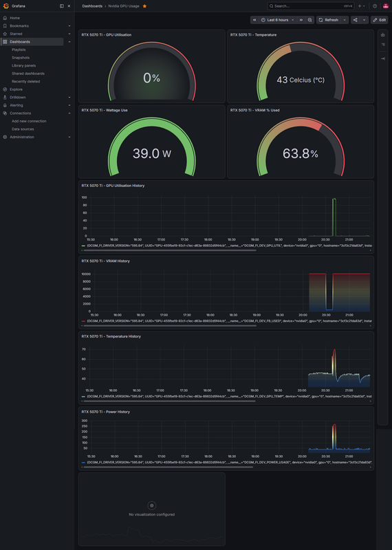Open the plus New menu
392x550 pixels.
[x=361, y=6]
